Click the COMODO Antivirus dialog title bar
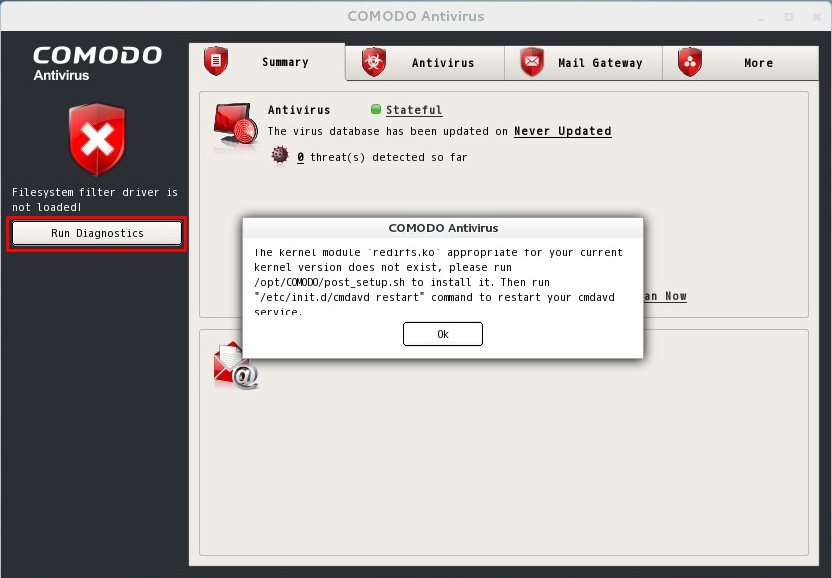The image size is (832, 578). click(442, 228)
